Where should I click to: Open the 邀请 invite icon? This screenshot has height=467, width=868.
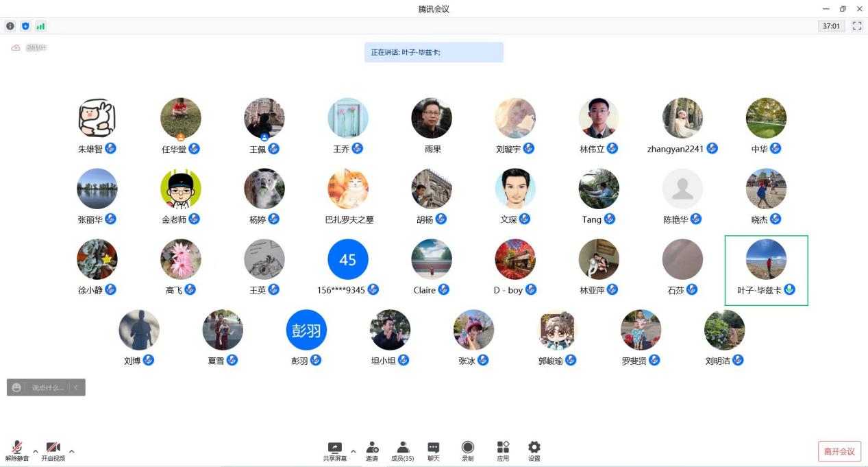pos(372,448)
